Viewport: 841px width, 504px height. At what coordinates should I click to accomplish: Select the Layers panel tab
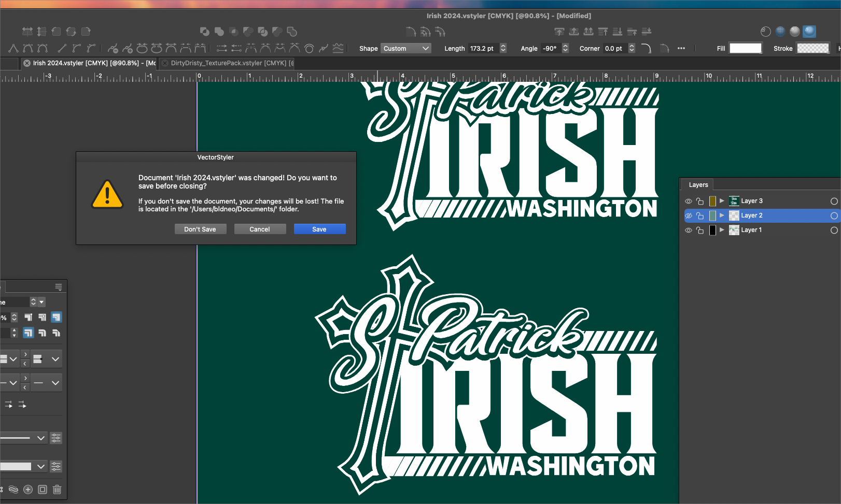pos(698,185)
